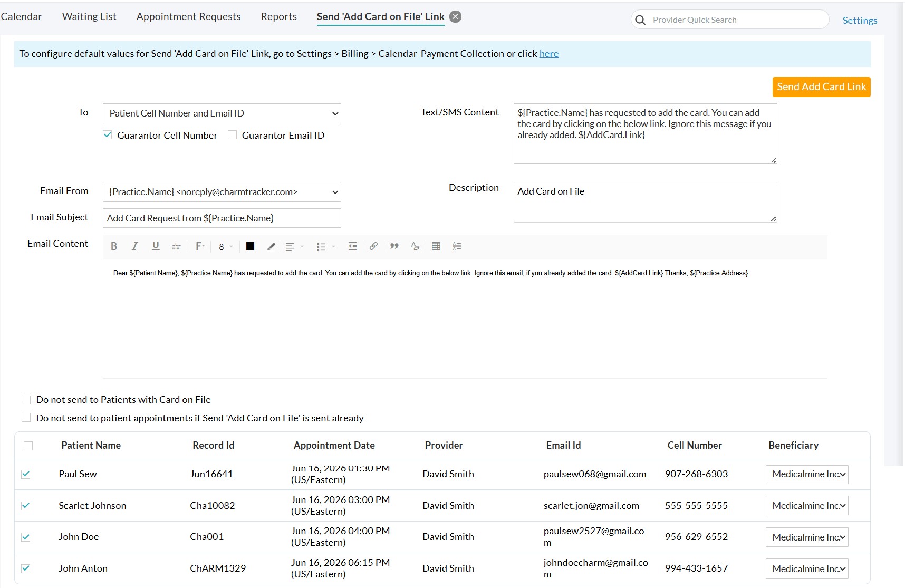Toggle select-all checkbox in table header
Screen dimensions: 905x588
click(28, 446)
